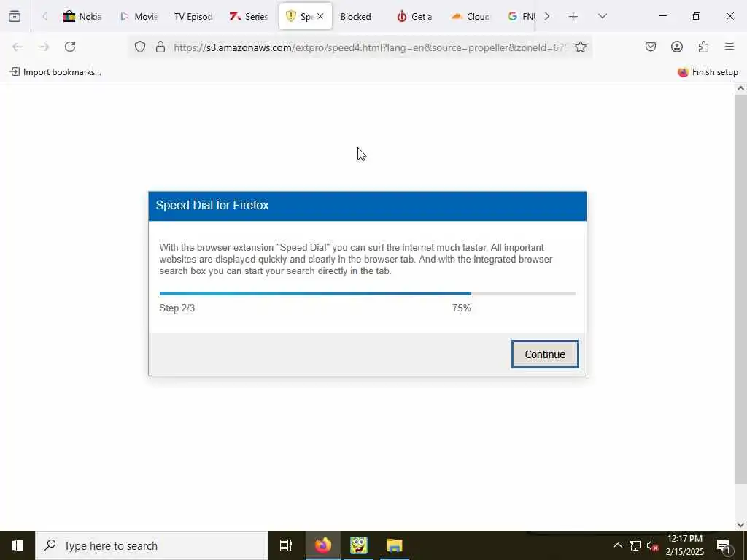Click the installation progress bar
The width and height of the screenshot is (747, 560).
[368, 293]
